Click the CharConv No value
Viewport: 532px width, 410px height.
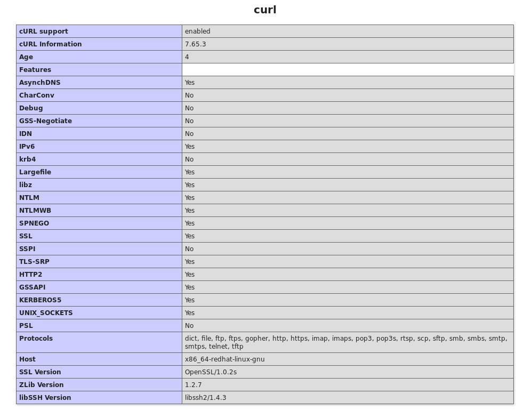pyautogui.click(x=189, y=95)
